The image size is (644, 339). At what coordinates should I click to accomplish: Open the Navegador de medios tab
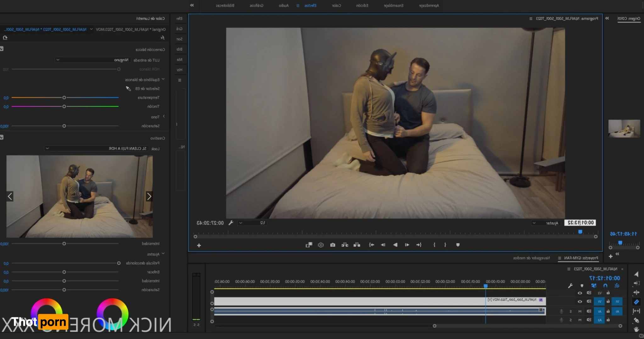click(x=531, y=258)
